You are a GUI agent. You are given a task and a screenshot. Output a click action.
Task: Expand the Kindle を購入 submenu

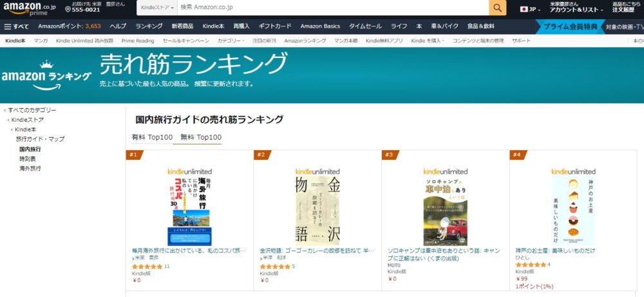428,41
